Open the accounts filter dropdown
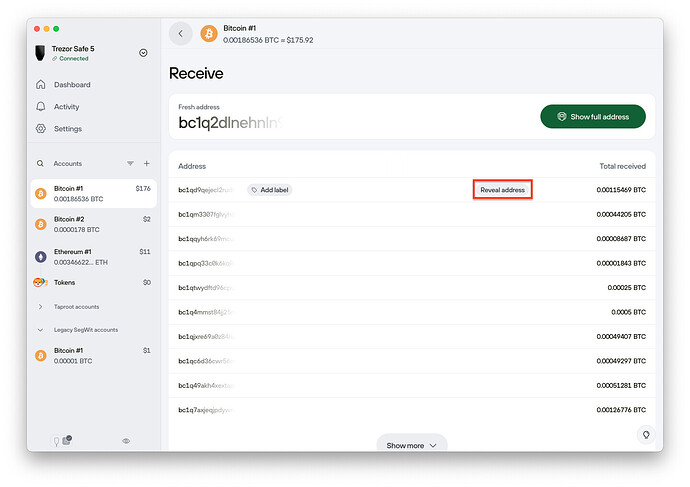690x487 pixels. pyautogui.click(x=130, y=163)
